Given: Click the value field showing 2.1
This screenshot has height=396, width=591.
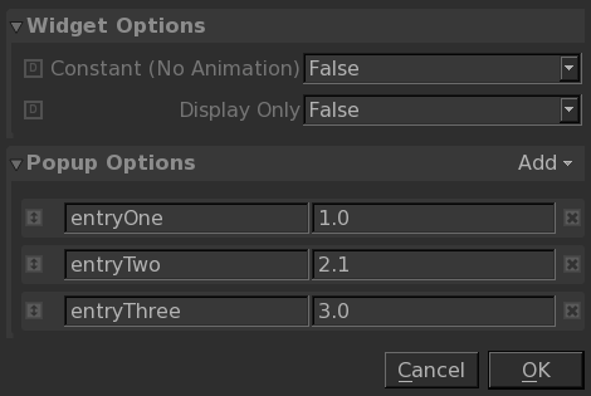Looking at the screenshot, I should click(433, 265).
